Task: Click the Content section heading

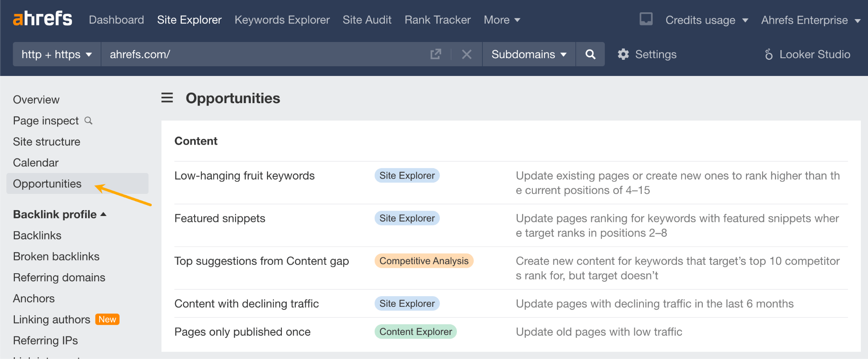Action: pos(196,141)
